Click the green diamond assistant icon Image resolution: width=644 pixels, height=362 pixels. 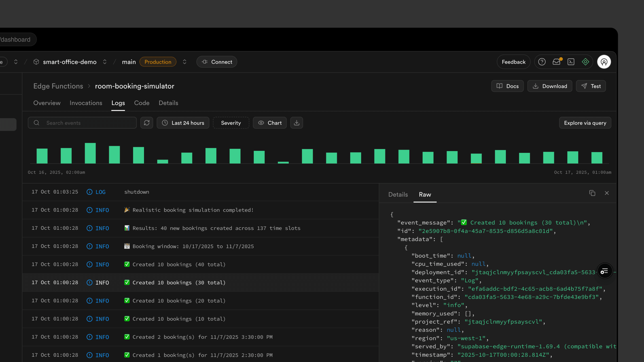tap(585, 62)
